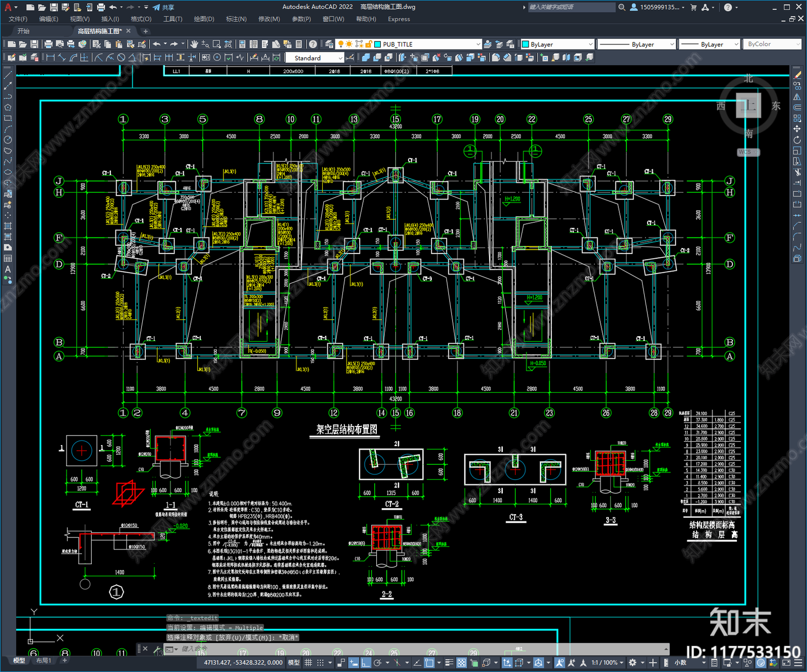The width and height of the screenshot is (807, 672).
Task: Open the 绘图(D) menu
Action: point(204,19)
